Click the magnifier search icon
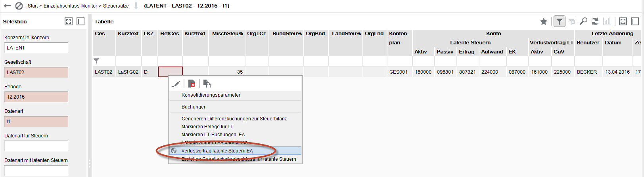Screen dimensions: 644x177 (583, 21)
